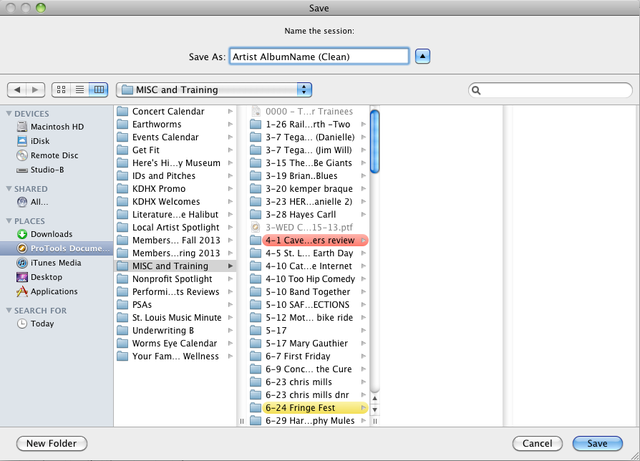
Task: Switch to column view mode
Action: 98,90
